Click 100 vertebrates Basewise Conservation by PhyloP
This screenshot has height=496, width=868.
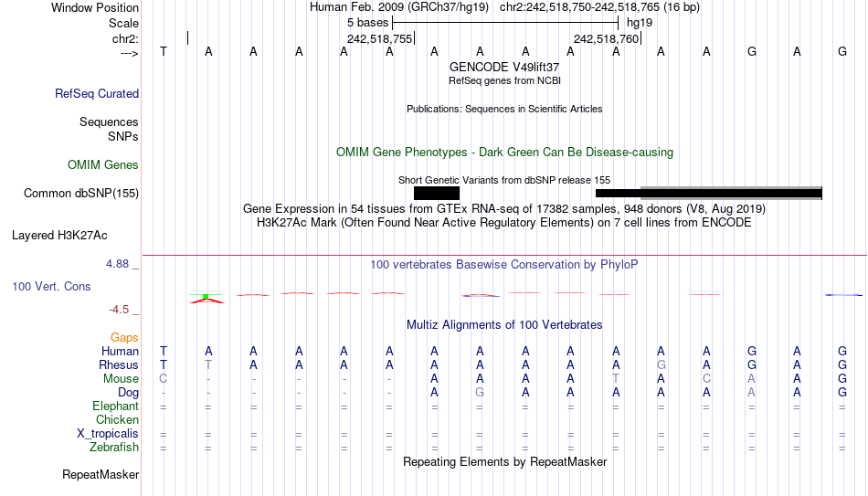tap(504, 265)
